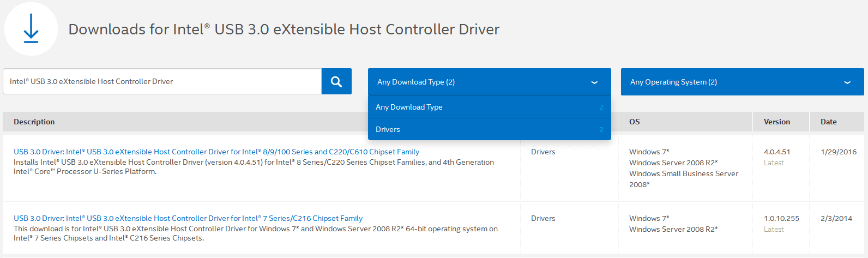Click the Date column header
The height and width of the screenshot is (258, 868).
click(x=829, y=122)
